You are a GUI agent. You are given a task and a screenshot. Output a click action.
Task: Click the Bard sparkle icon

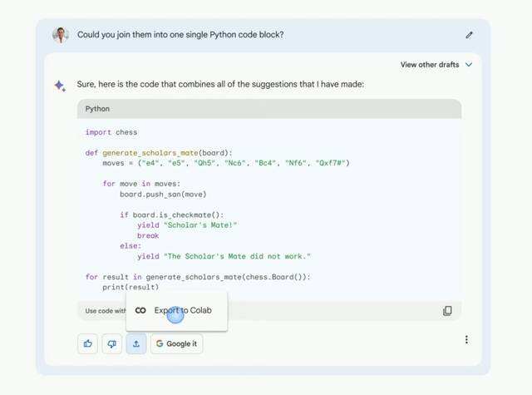60,86
